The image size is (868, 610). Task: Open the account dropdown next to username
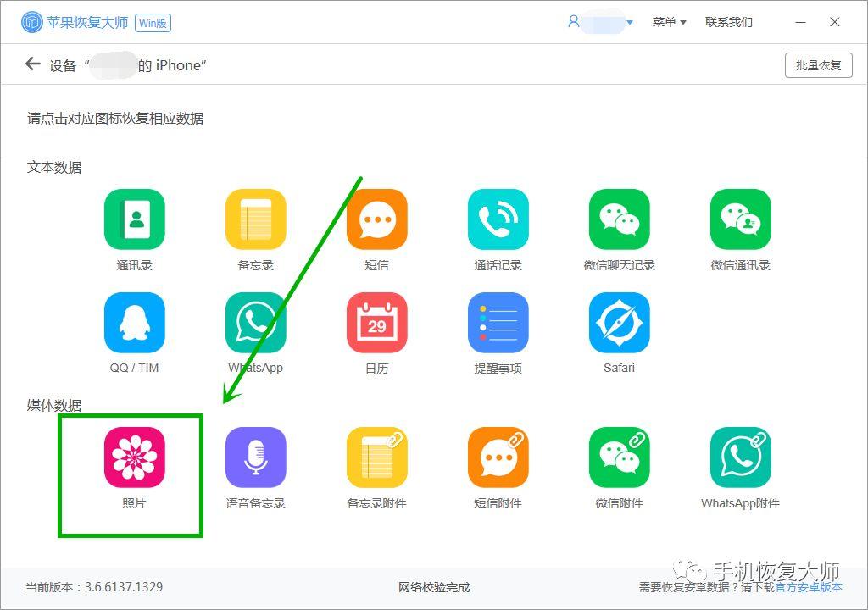coord(629,22)
